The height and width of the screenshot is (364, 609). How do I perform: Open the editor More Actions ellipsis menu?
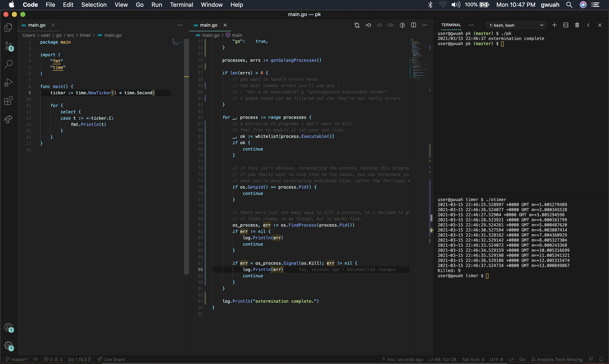pyautogui.click(x=425, y=25)
